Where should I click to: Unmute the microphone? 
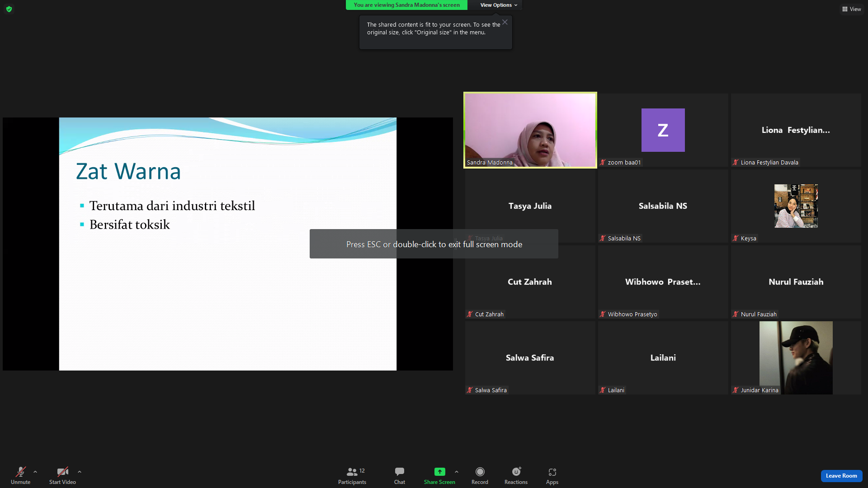(x=20, y=475)
